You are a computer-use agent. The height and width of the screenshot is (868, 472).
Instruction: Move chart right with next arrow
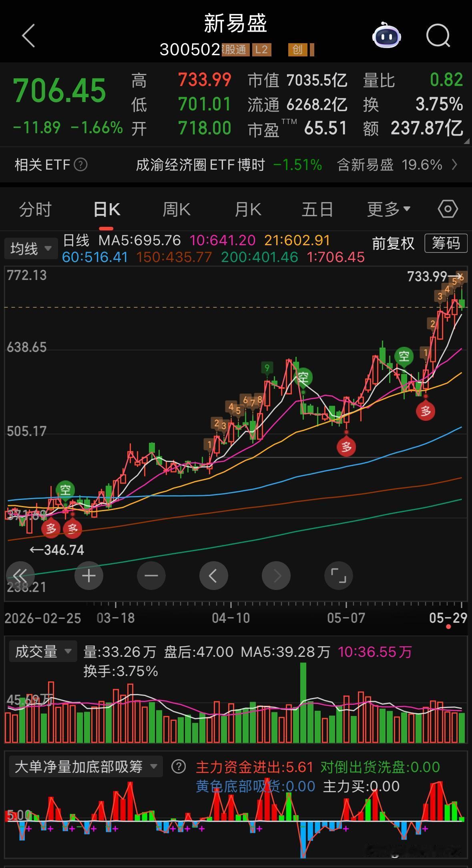tap(276, 576)
